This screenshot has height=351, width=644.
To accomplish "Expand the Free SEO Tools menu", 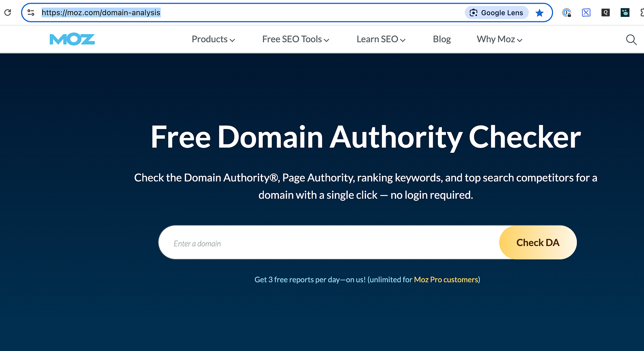I will click(x=296, y=39).
